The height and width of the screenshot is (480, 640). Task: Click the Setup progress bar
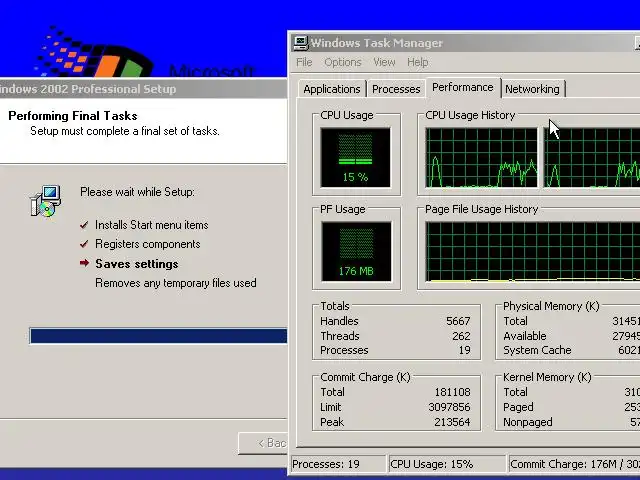coord(158,336)
